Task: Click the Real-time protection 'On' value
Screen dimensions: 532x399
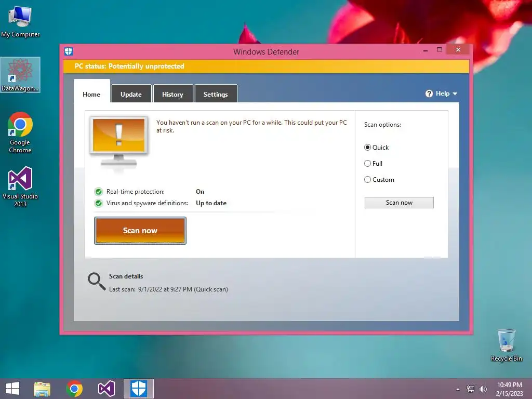Action: click(x=200, y=192)
